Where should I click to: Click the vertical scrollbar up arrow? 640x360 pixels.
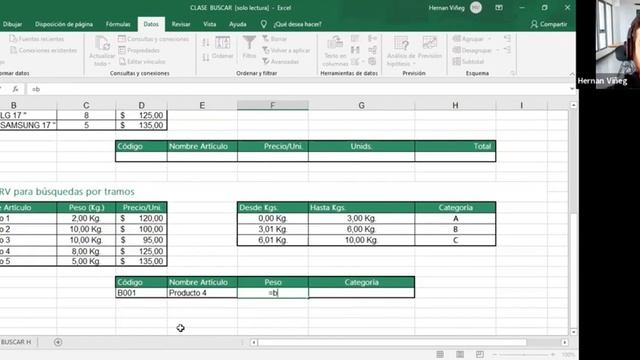[x=573, y=105]
